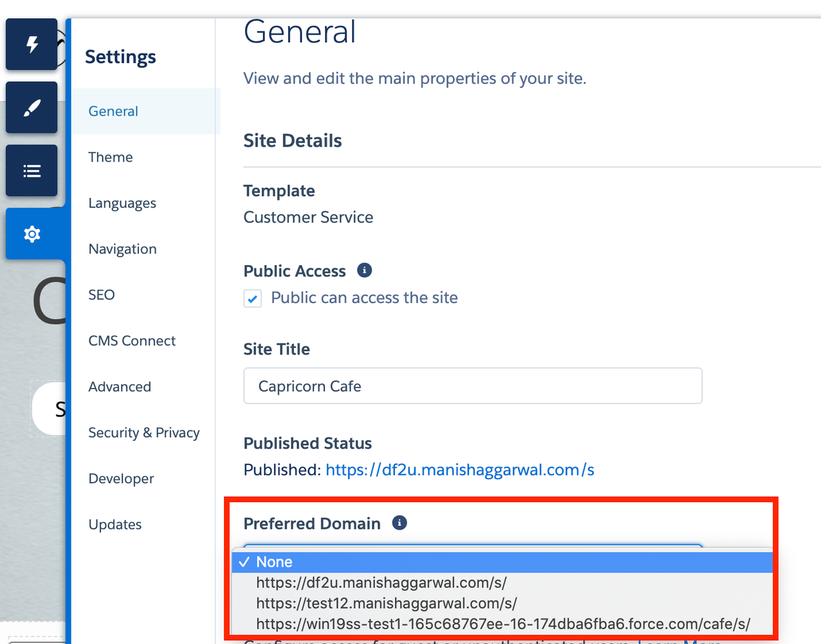
Task: Click the Preferred Domain label
Action: tap(312, 524)
